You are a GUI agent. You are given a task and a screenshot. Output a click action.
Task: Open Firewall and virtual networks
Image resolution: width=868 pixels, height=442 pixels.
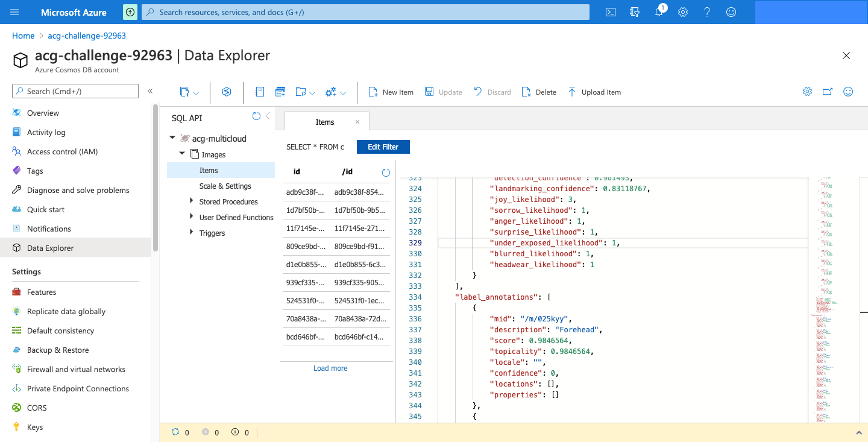pos(75,369)
